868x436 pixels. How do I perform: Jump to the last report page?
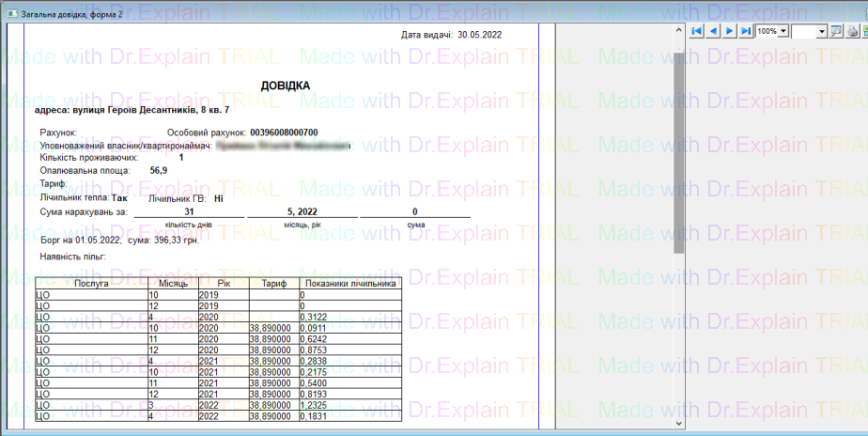pos(745,31)
